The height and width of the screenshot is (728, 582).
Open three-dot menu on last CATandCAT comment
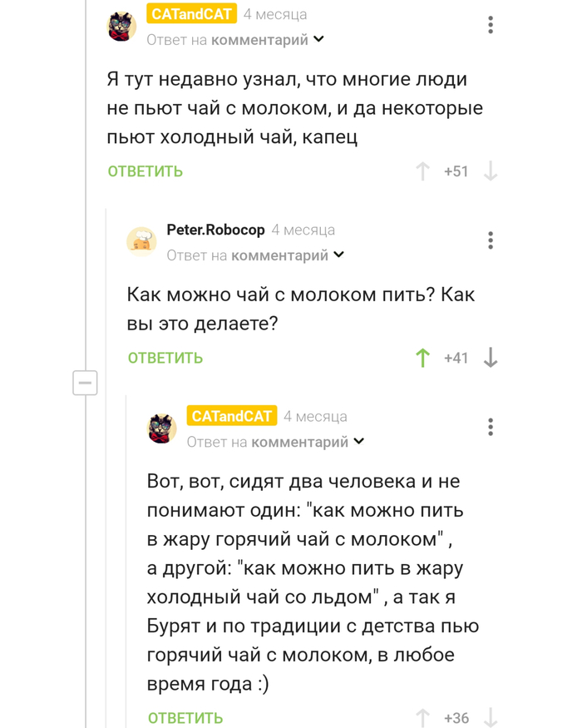tap(491, 427)
